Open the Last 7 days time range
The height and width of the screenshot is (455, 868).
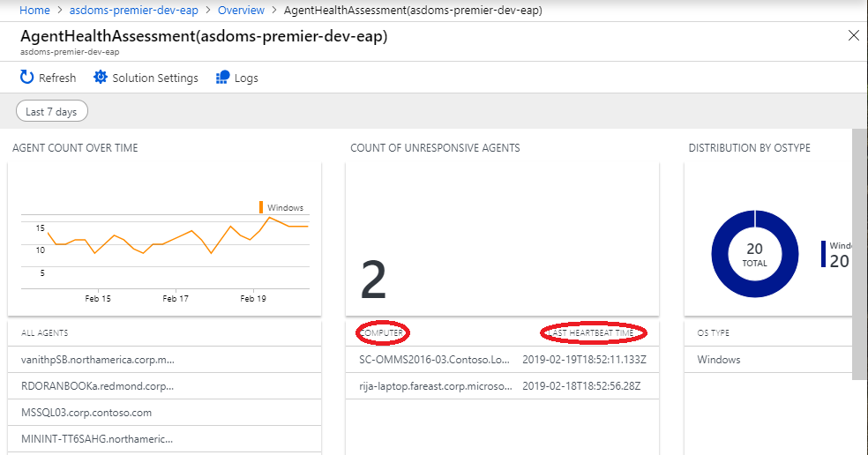tap(51, 111)
